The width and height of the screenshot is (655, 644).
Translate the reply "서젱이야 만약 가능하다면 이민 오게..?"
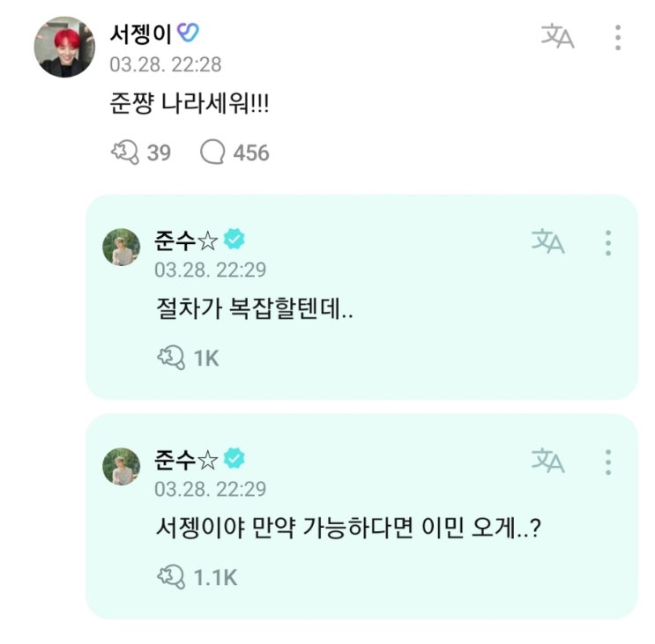coord(547,460)
